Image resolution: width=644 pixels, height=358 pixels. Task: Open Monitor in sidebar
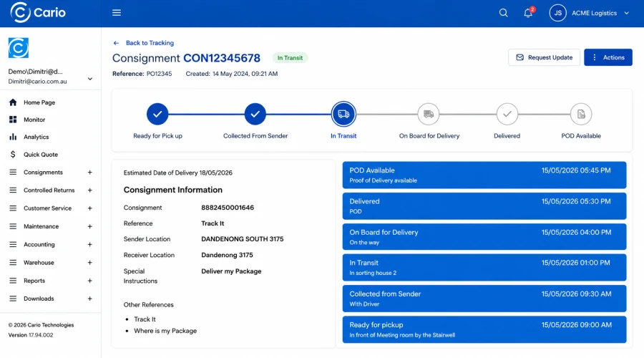point(34,120)
